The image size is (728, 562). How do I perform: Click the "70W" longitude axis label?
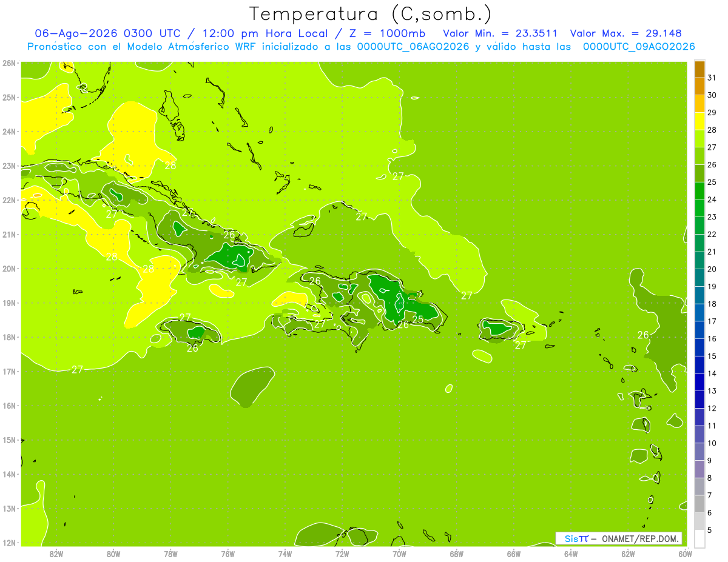(x=399, y=554)
